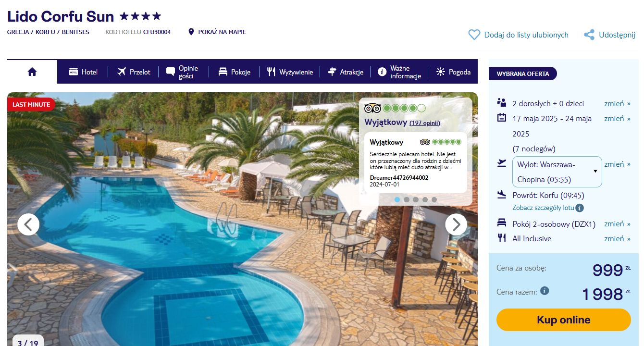644x346 pixels.
Task: Select third review carousel dot
Action: [416, 199]
